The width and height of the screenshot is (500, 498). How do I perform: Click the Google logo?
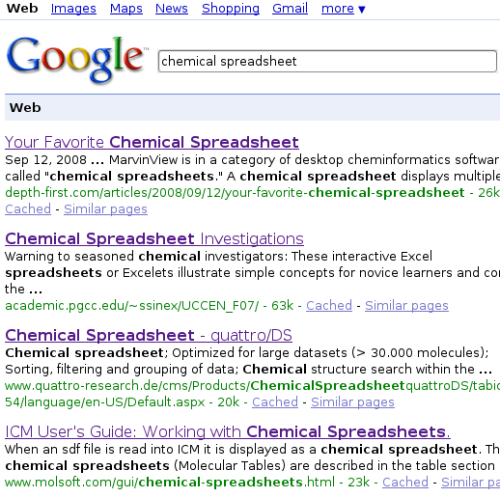coord(76,59)
